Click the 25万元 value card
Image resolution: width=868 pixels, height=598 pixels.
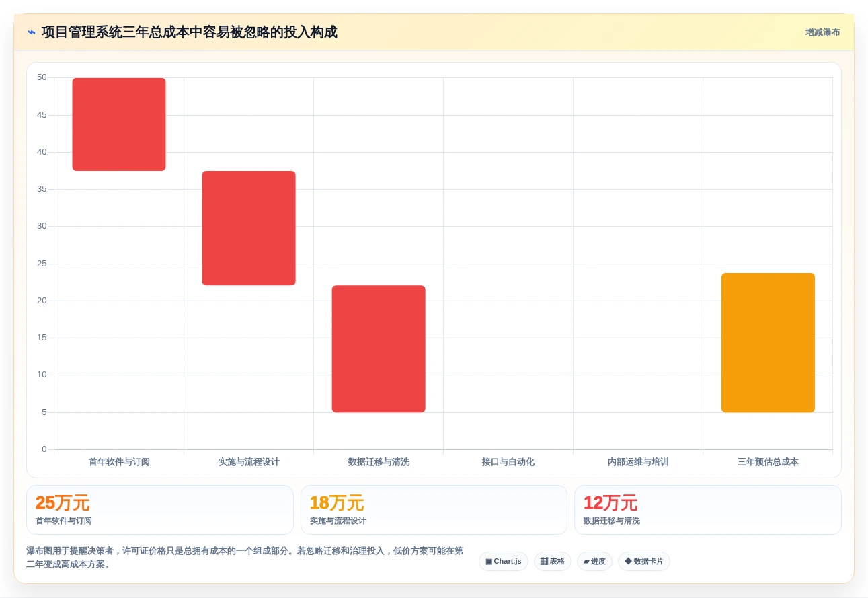160,510
